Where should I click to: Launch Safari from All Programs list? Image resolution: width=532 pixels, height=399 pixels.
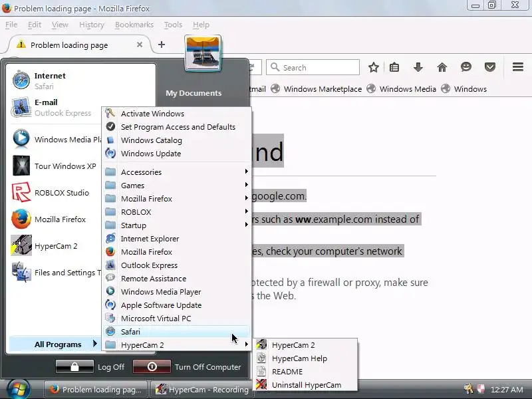coord(177,331)
